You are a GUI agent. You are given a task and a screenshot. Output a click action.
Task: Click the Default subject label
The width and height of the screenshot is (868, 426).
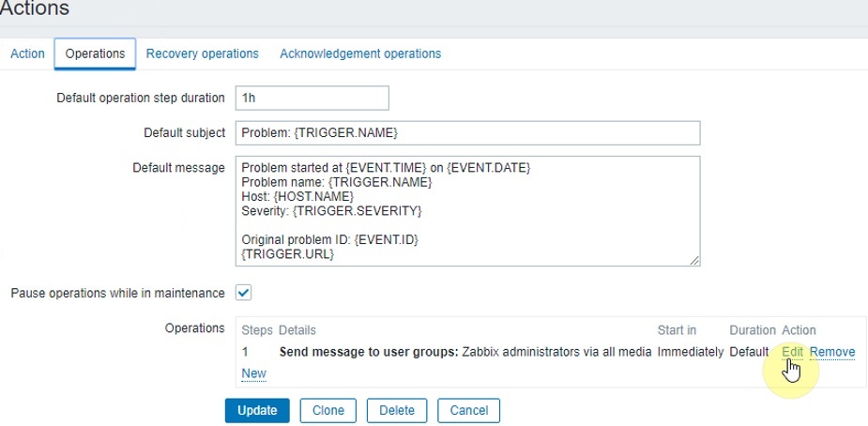(x=184, y=132)
